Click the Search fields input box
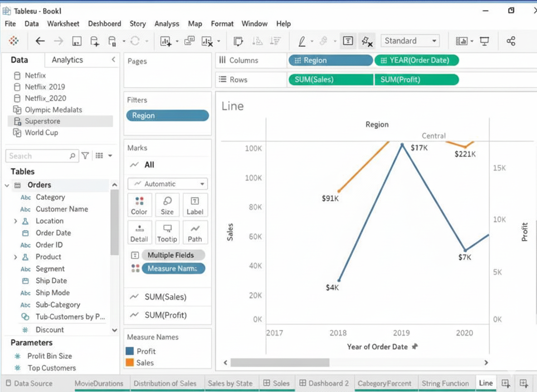 point(39,156)
